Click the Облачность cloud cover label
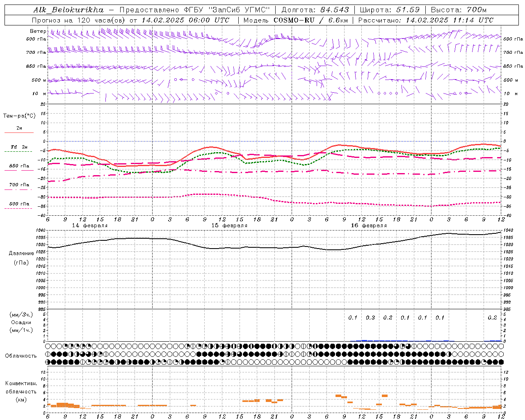The height and width of the screenshot is (420, 525). click(x=21, y=356)
